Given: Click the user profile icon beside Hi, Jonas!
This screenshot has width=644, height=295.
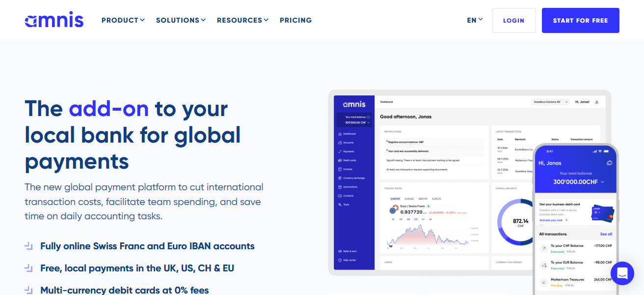Looking at the screenshot, I should click(596, 102).
